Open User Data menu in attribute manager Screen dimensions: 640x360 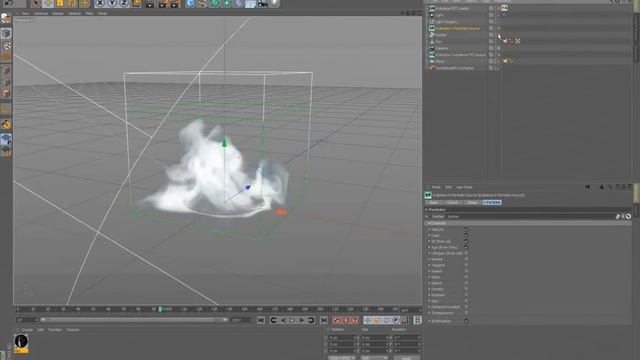[464, 187]
